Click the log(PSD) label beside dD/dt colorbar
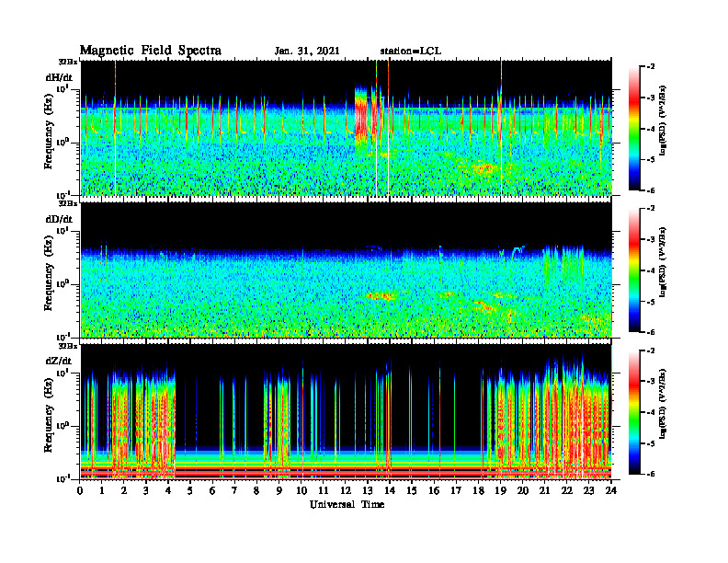The image size is (728, 563). pyautogui.click(x=663, y=262)
